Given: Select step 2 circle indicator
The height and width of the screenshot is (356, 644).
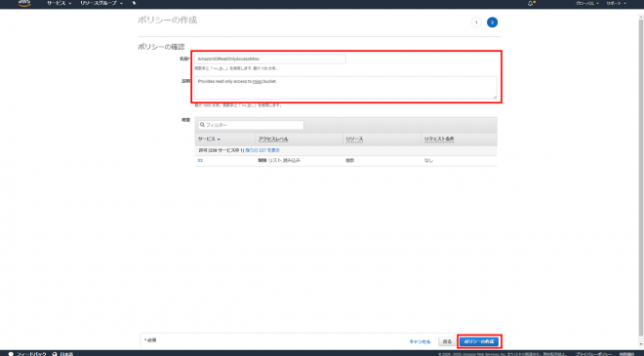Looking at the screenshot, I should coord(492,22).
